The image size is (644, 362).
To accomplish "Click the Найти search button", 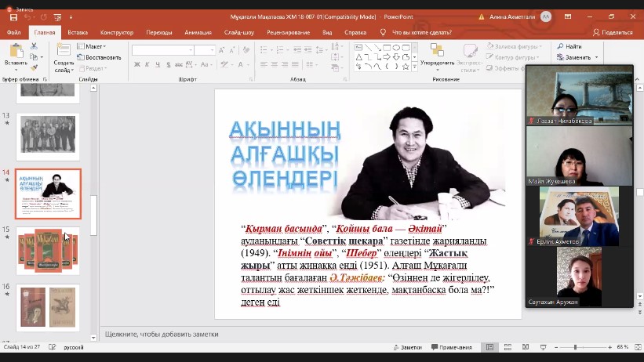I will click(x=569, y=46).
